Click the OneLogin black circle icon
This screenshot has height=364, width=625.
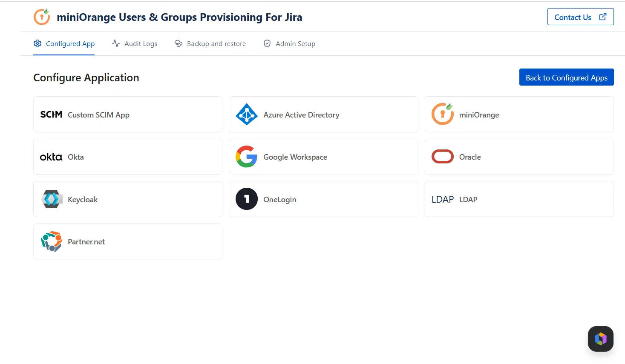pos(247,199)
